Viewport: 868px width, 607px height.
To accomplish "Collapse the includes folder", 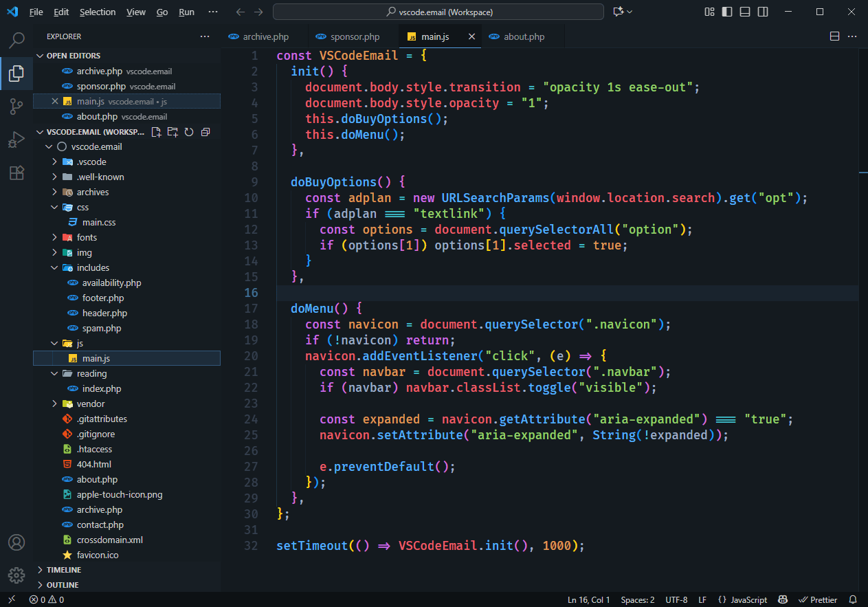I will coord(54,267).
